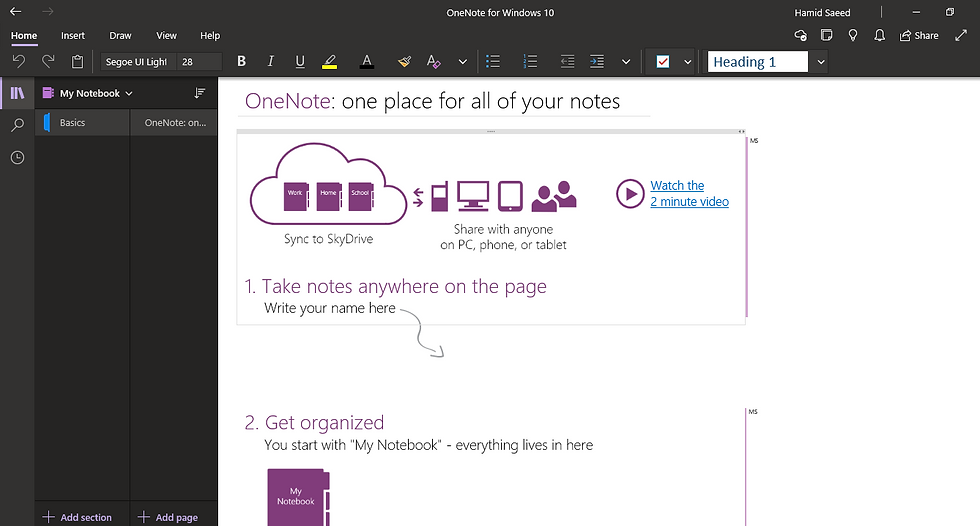Viewport: 980px width, 526px height.
Task: Select the page OneNote: on...
Action: click(174, 122)
